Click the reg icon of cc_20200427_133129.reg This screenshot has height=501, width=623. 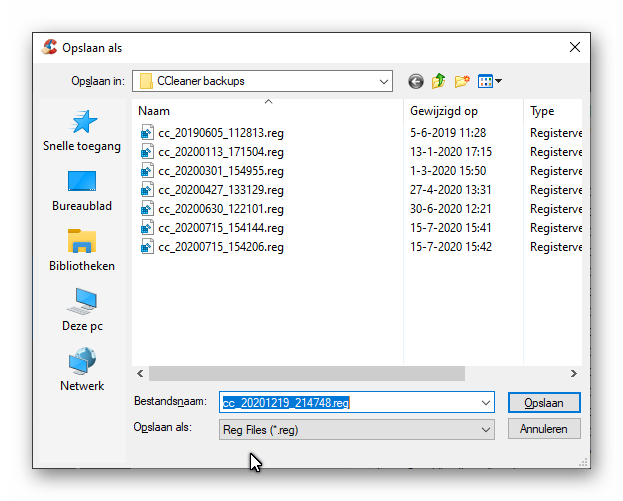click(x=147, y=190)
